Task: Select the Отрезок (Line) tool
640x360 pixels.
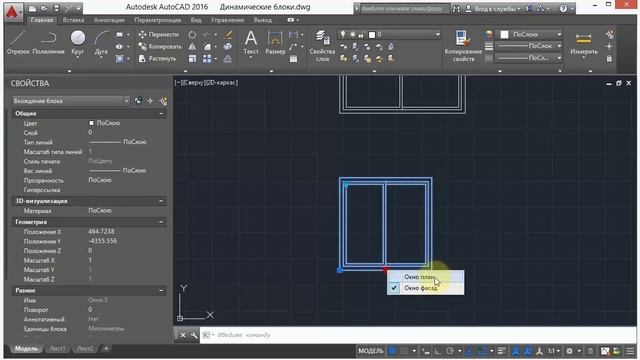Action: (18, 42)
